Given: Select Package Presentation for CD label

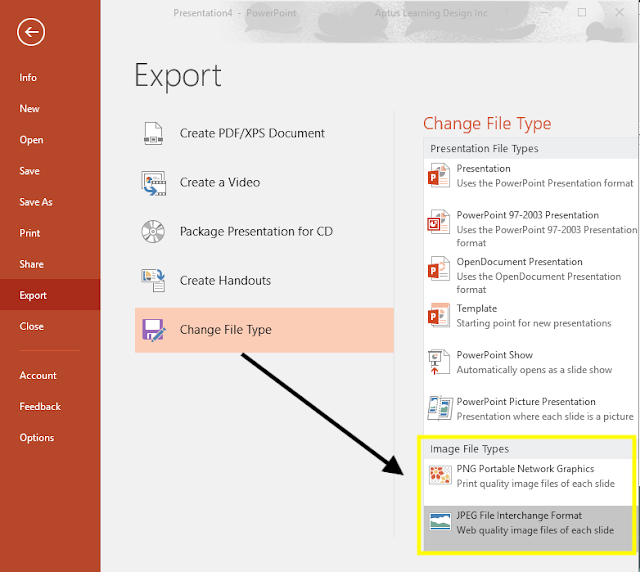Looking at the screenshot, I should pyautogui.click(x=256, y=231).
